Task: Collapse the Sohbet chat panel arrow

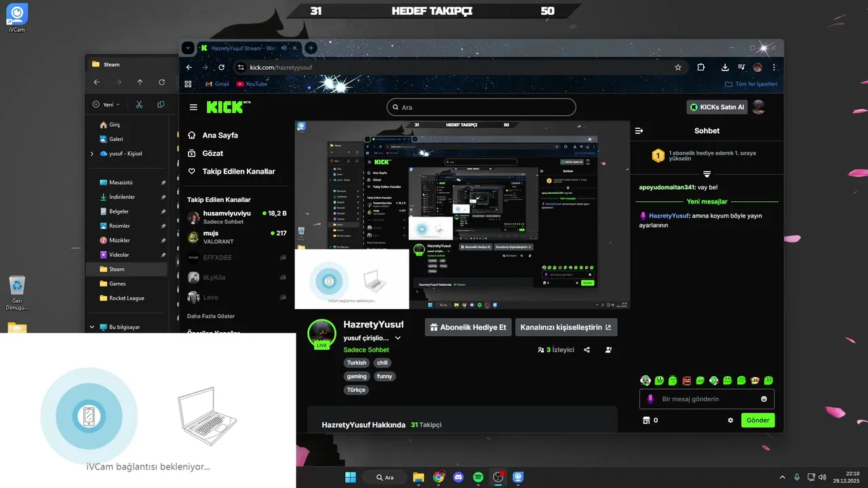Action: click(x=639, y=131)
